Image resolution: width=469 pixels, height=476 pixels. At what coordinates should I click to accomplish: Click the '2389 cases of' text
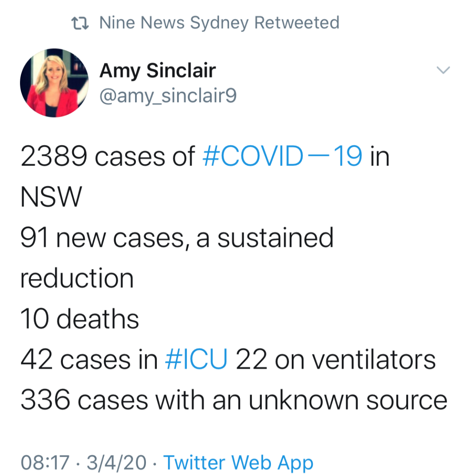coord(108,156)
